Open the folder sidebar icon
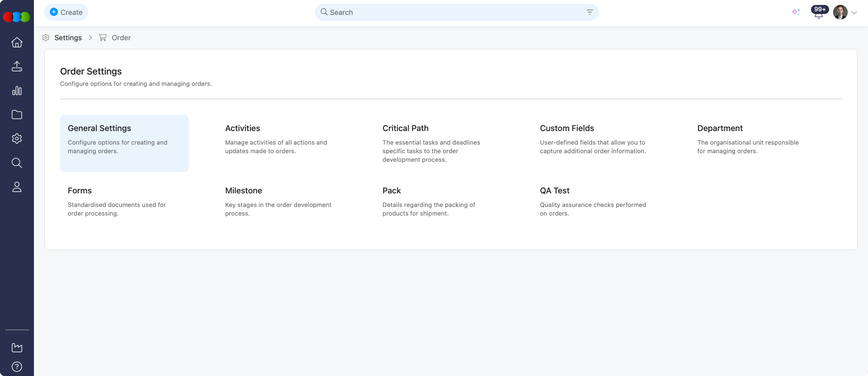This screenshot has width=868, height=376. coord(17,115)
